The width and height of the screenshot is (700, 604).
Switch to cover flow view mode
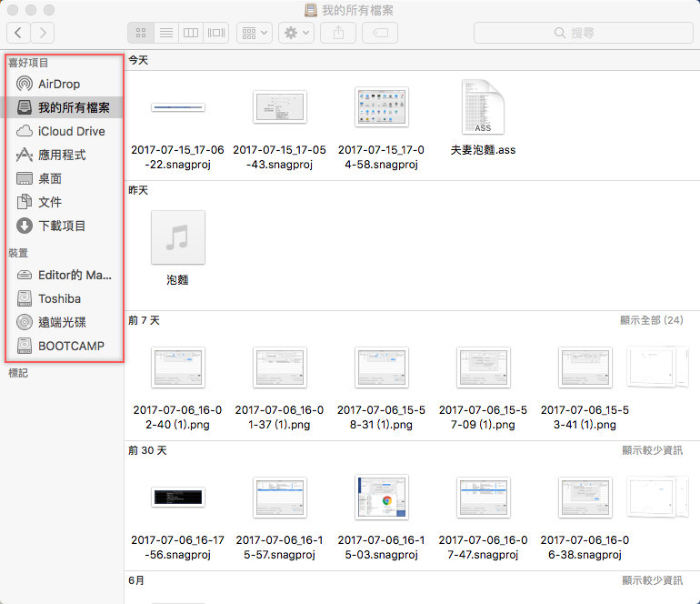point(216,33)
